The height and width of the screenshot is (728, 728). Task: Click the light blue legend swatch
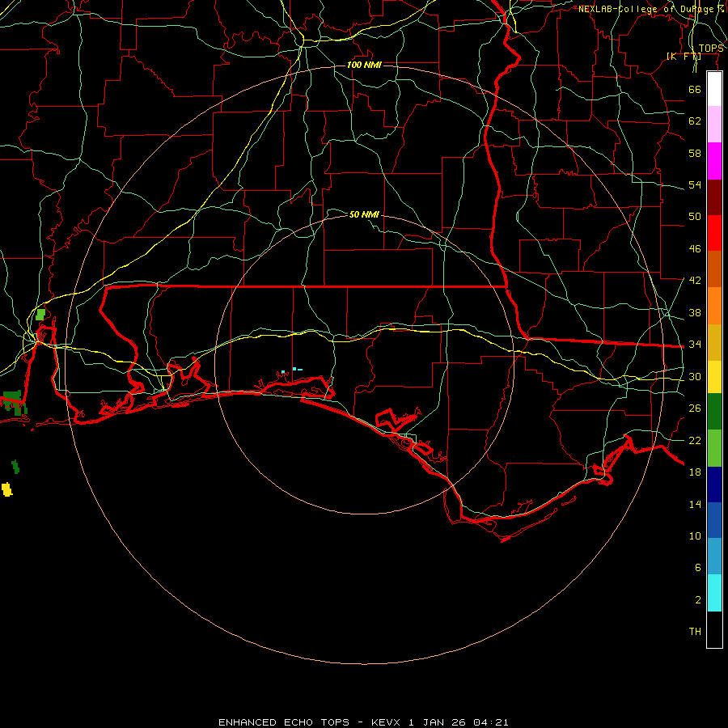[x=714, y=557]
